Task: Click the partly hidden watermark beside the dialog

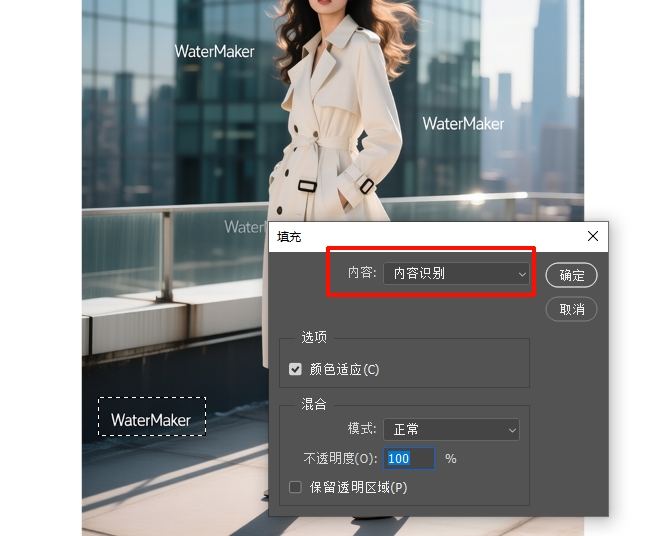Action: [245, 227]
